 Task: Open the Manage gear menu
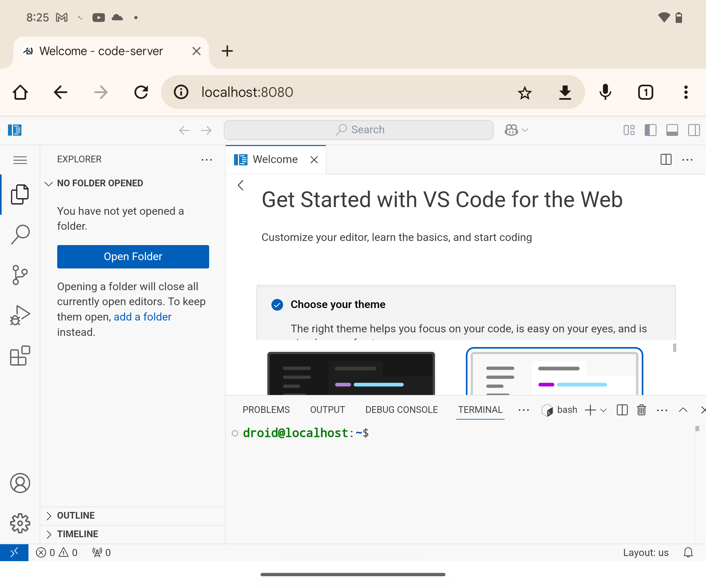click(x=20, y=523)
